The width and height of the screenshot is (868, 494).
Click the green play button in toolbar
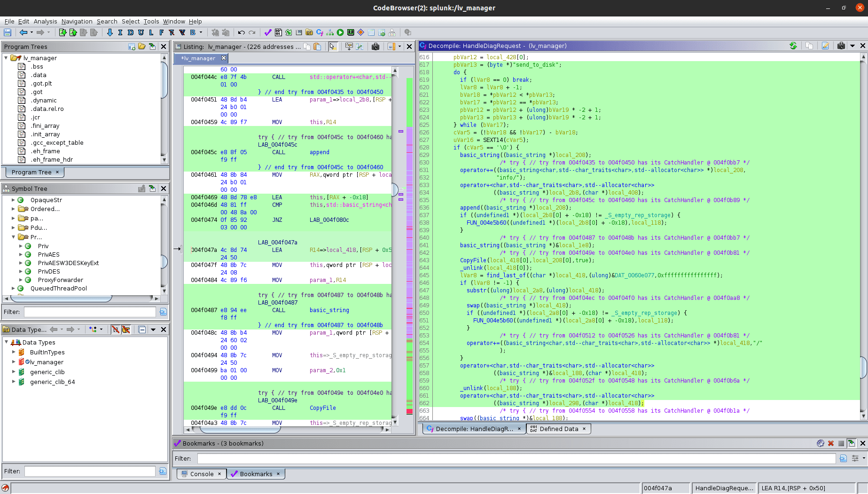click(x=340, y=32)
